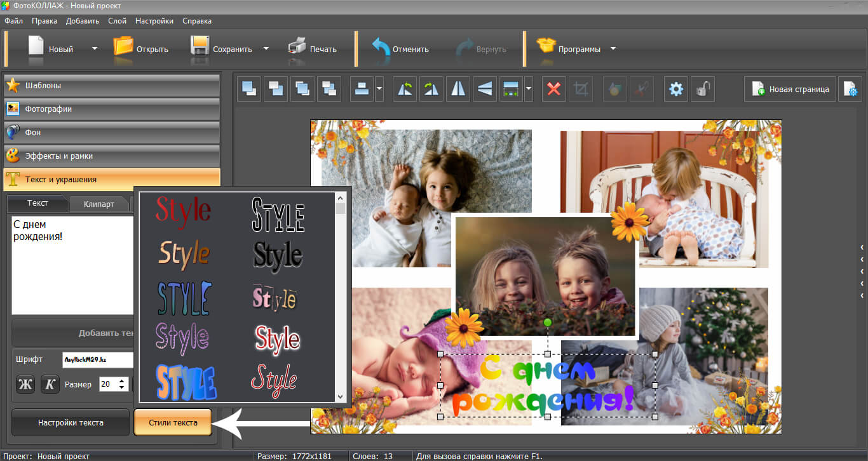Image resolution: width=868 pixels, height=461 pixels.
Task: Open the align options dropdown arrow
Action: tap(379, 89)
